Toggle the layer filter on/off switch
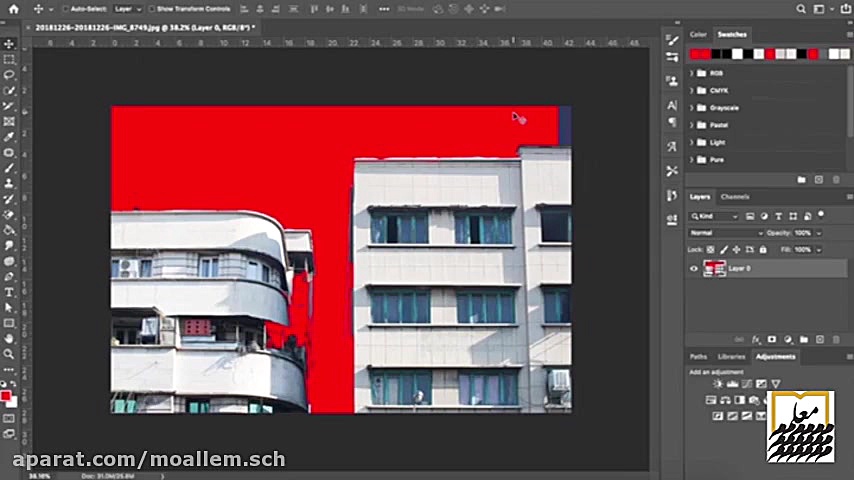This screenshot has height=480, width=854. point(821,215)
